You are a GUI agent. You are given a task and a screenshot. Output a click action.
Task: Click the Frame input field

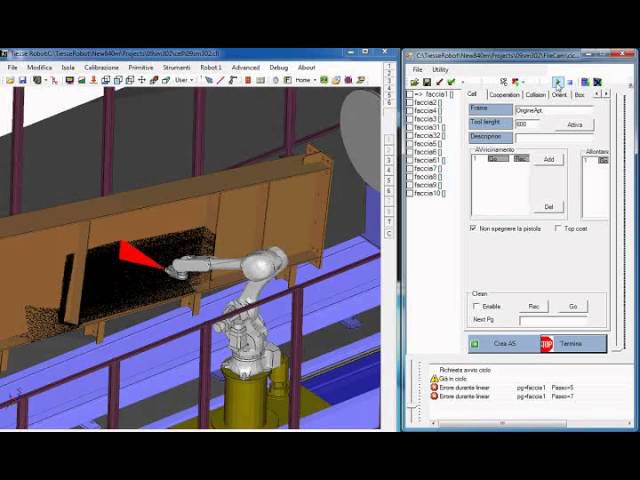pos(554,110)
